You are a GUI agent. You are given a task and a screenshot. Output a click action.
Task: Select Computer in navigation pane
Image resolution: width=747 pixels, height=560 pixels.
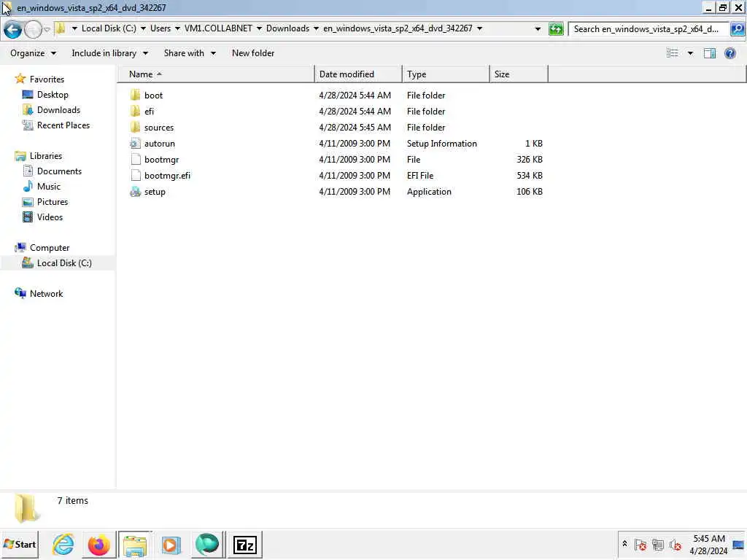50,248
